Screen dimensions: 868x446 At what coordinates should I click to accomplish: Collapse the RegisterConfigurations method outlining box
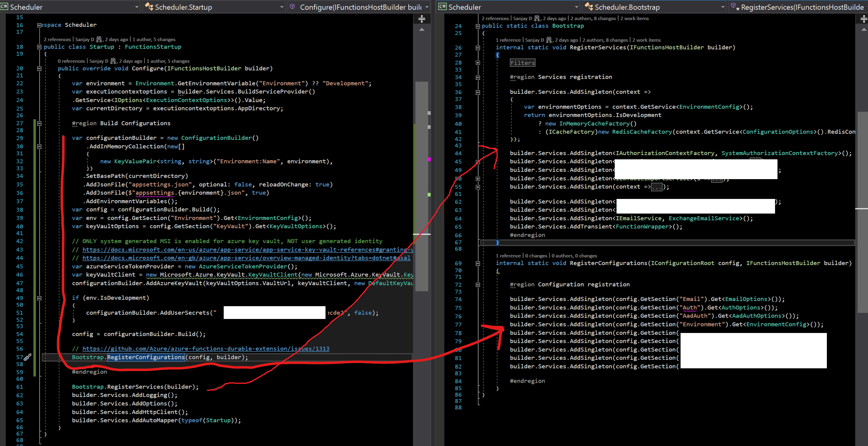click(x=478, y=263)
